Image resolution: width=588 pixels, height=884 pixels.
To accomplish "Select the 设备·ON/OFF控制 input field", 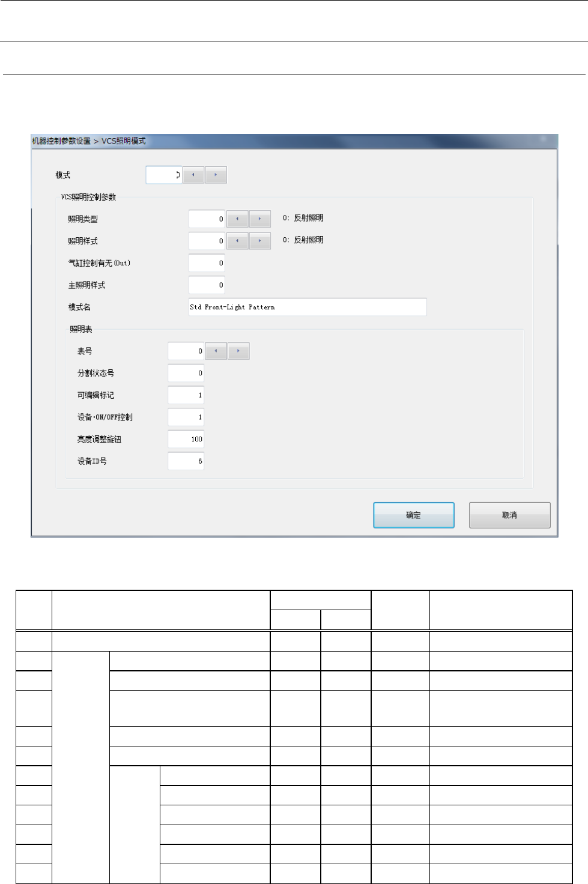I will point(186,417).
